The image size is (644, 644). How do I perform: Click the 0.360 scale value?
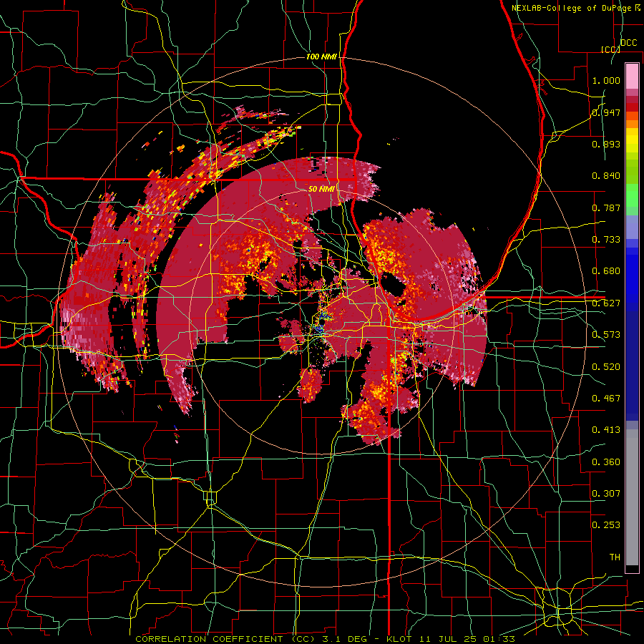point(606,462)
